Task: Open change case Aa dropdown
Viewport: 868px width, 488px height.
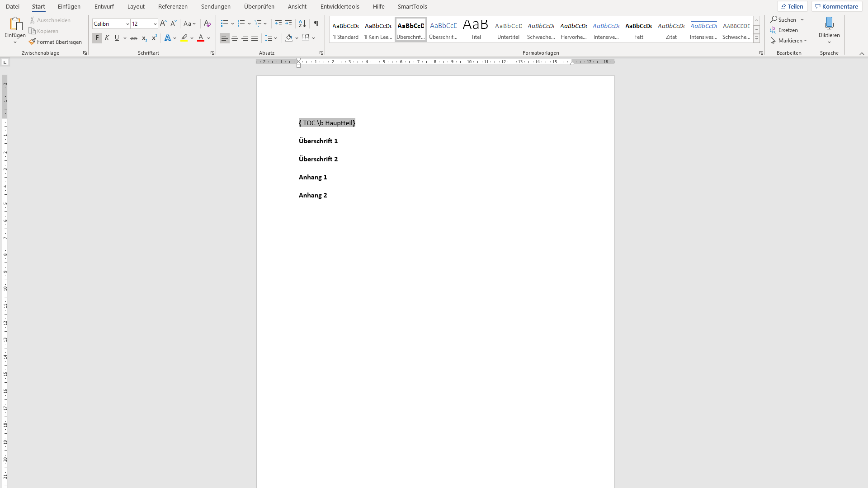Action: point(190,23)
